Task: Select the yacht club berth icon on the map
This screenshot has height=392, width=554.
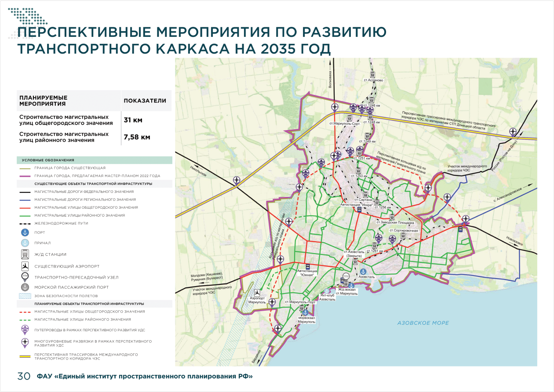Action: click(327, 290)
